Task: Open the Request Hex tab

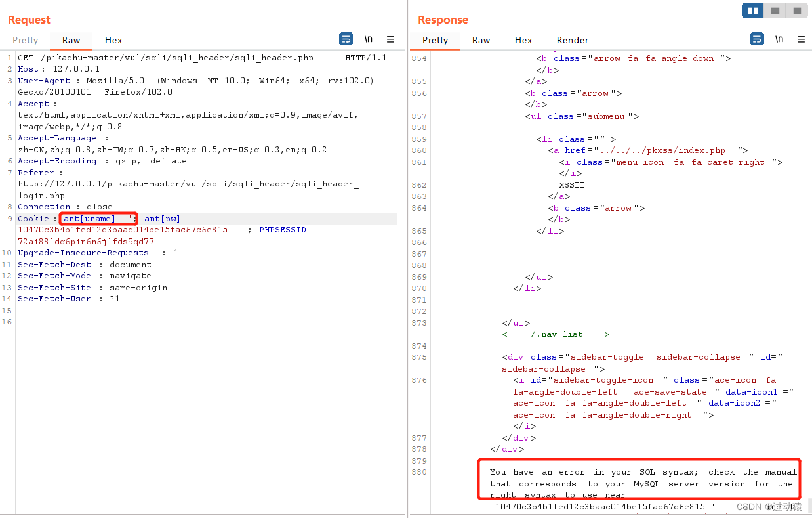Action: point(113,40)
